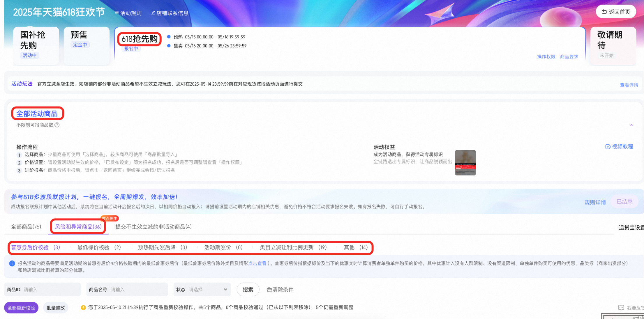Open 活动规则 activity rules
Screen dimensions: 644x319
(128, 13)
